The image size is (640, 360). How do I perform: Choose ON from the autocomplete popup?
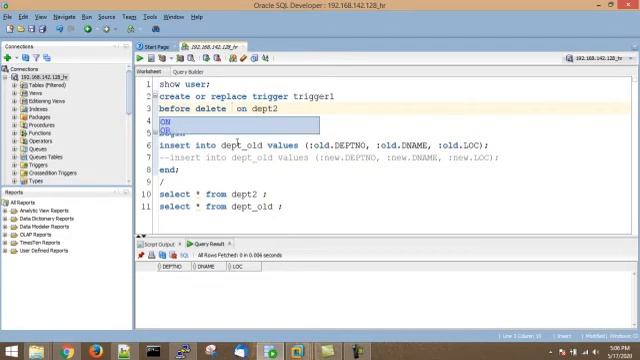pos(240,122)
